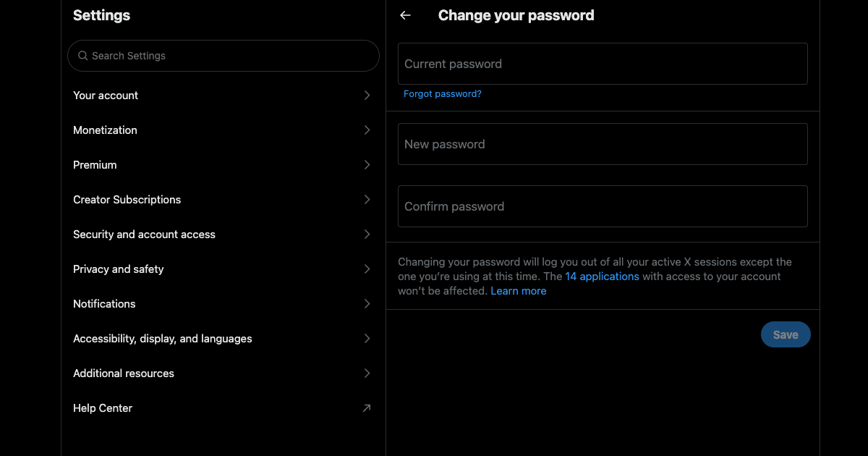Click the chevron beside Privacy and safety

click(x=367, y=269)
